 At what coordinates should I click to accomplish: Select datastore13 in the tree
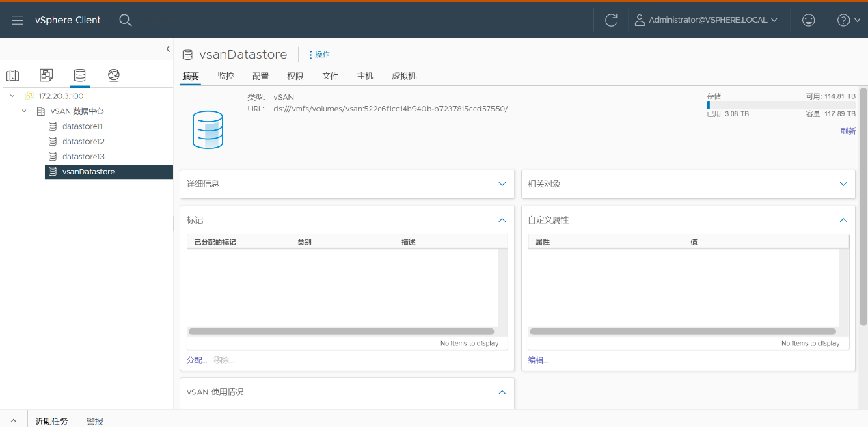pos(83,157)
